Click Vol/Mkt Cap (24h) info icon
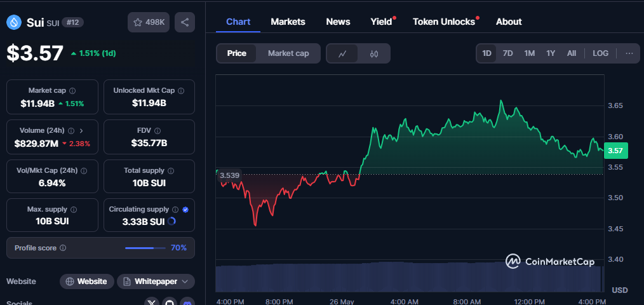The image size is (644, 305). 84,170
